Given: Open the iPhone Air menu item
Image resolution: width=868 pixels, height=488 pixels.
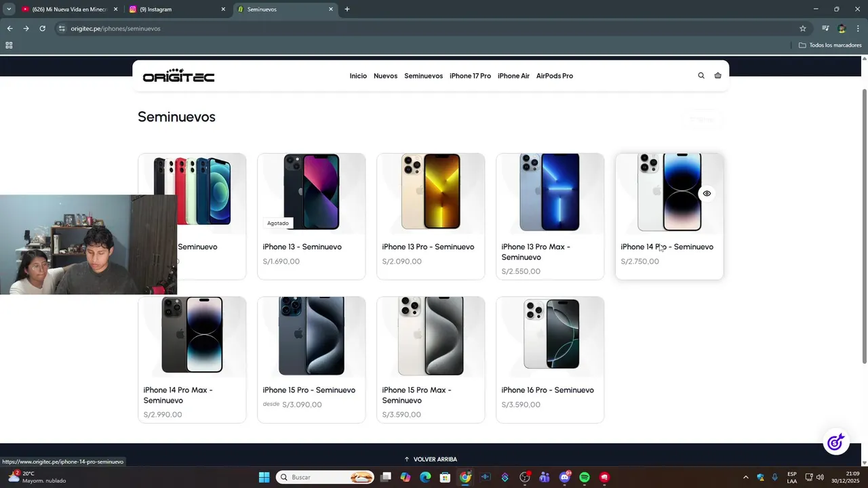Looking at the screenshot, I should [513, 76].
